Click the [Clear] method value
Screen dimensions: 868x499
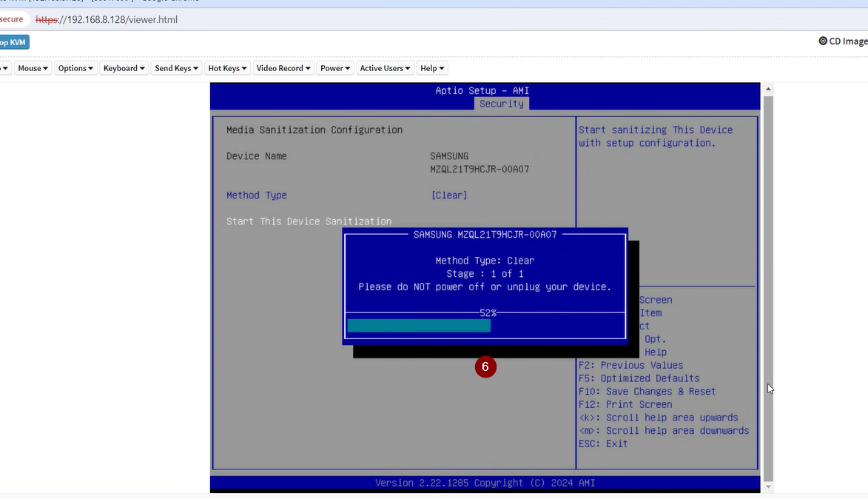(449, 195)
